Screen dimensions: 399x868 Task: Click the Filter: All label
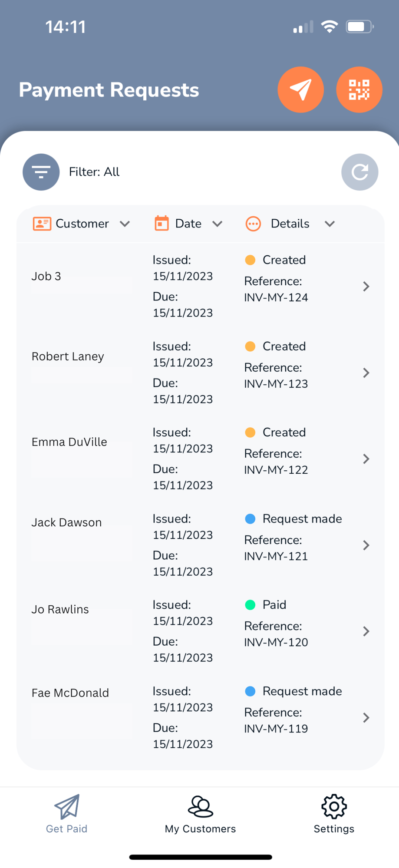pyautogui.click(x=94, y=172)
